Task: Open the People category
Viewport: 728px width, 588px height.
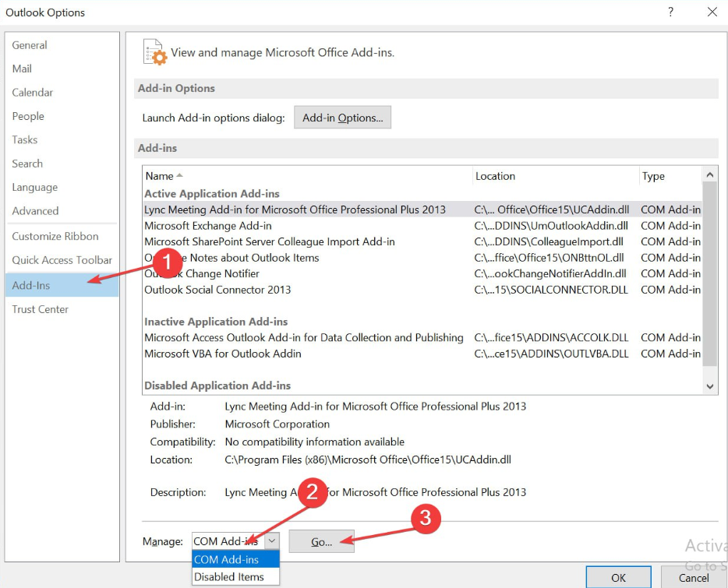Action: point(28,116)
